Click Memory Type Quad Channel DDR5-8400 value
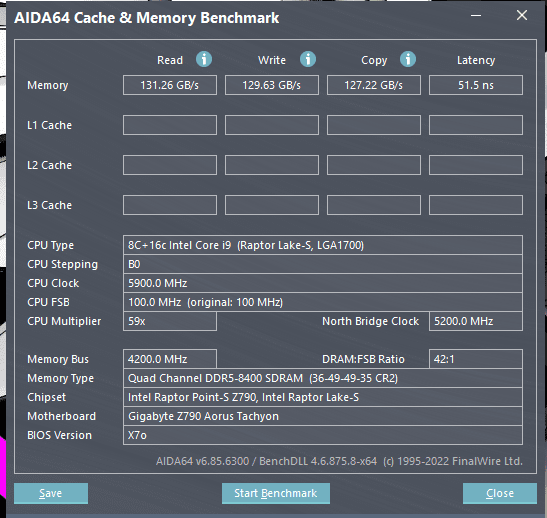This screenshot has height=518, width=547. pyautogui.click(x=323, y=378)
